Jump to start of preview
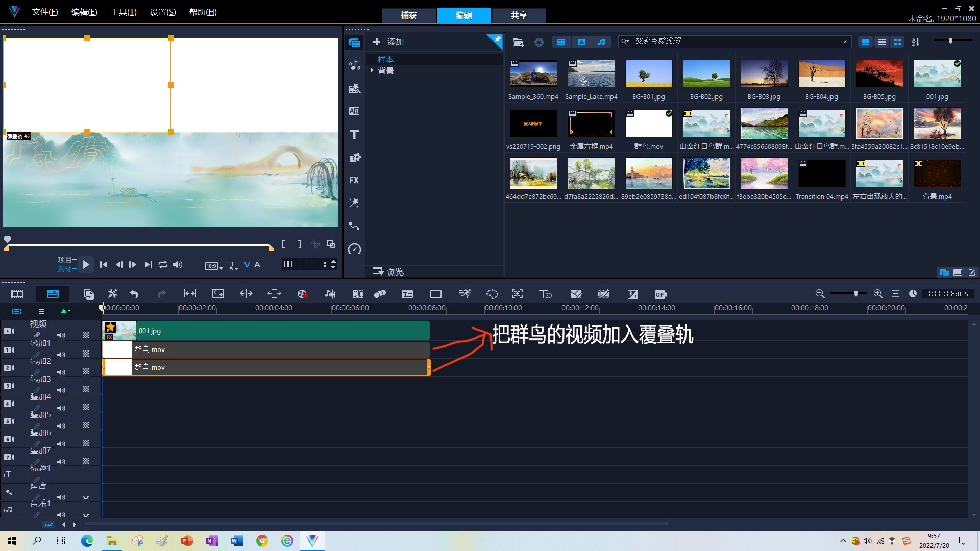This screenshot has width=980, height=551. coord(104,264)
